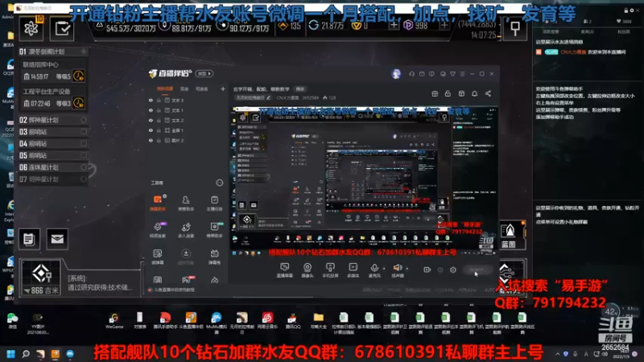Open the game task checklist icon
The image size is (644, 362).
(62, 28)
